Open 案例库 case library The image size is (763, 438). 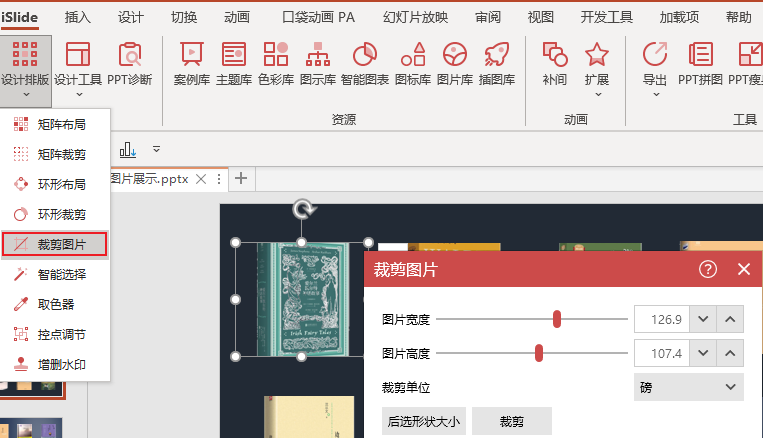pyautogui.click(x=192, y=64)
